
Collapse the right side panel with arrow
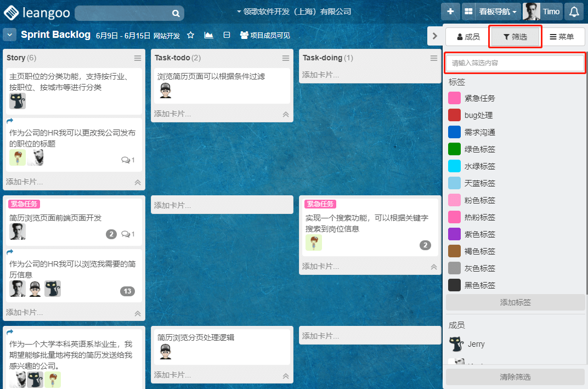pos(434,36)
